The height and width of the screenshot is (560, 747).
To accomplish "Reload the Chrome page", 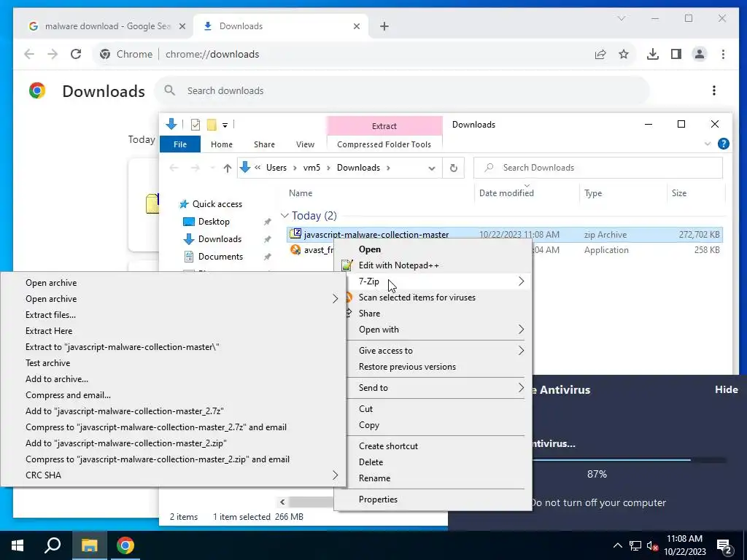I will tap(76, 54).
